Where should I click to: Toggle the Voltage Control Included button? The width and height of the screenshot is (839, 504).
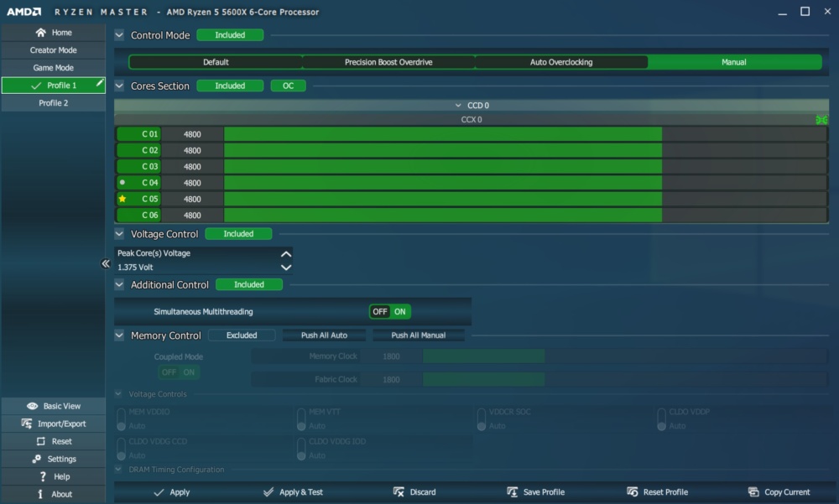(x=238, y=234)
